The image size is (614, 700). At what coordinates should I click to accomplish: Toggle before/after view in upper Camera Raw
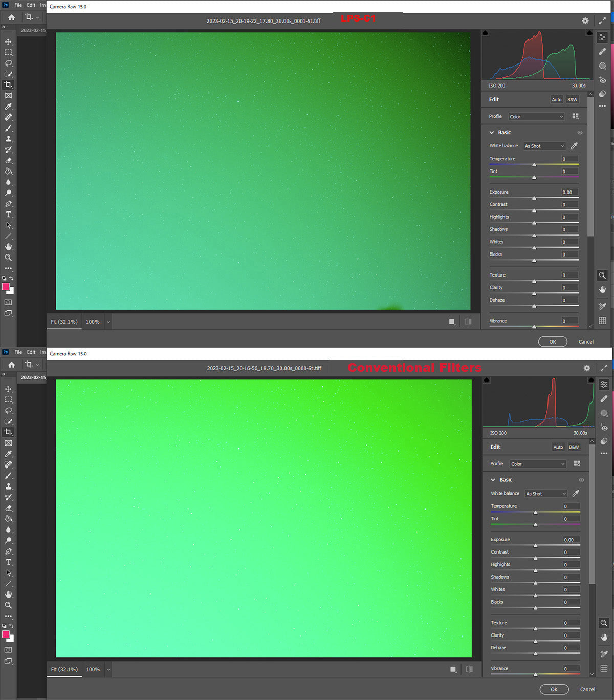tap(468, 322)
